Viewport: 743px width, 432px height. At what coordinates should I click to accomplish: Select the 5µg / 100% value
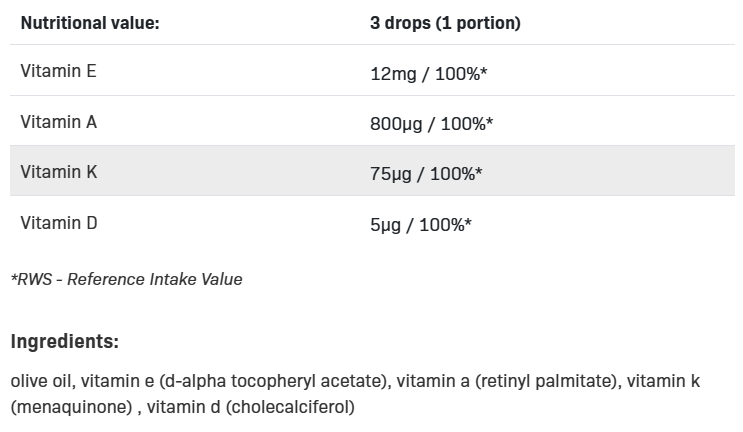click(421, 225)
